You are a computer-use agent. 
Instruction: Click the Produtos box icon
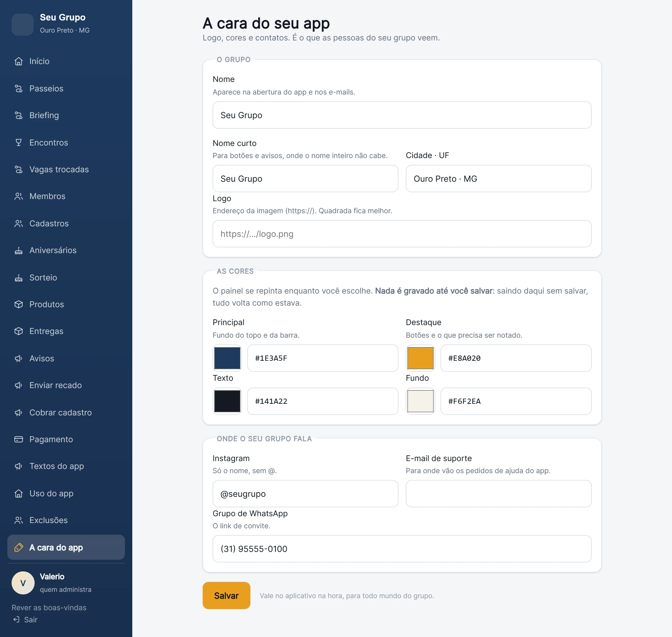click(x=19, y=304)
